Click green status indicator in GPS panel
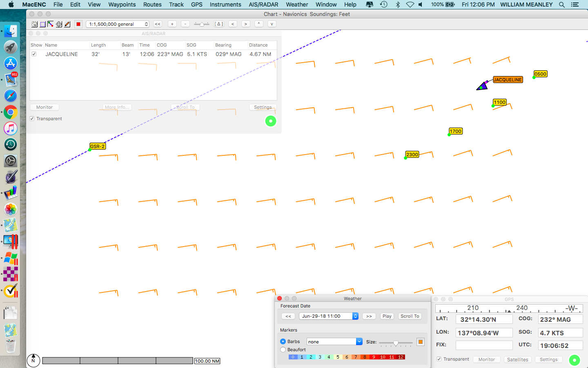The image size is (588, 368). click(575, 360)
